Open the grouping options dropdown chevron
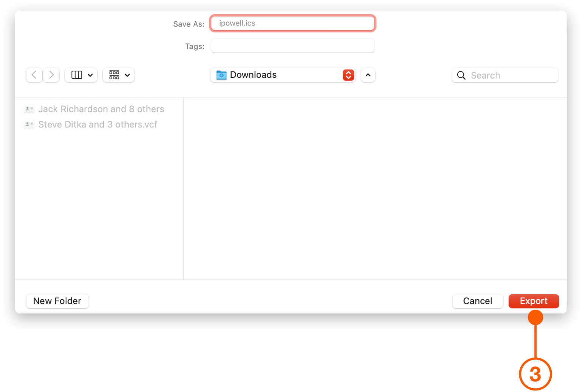 click(127, 75)
